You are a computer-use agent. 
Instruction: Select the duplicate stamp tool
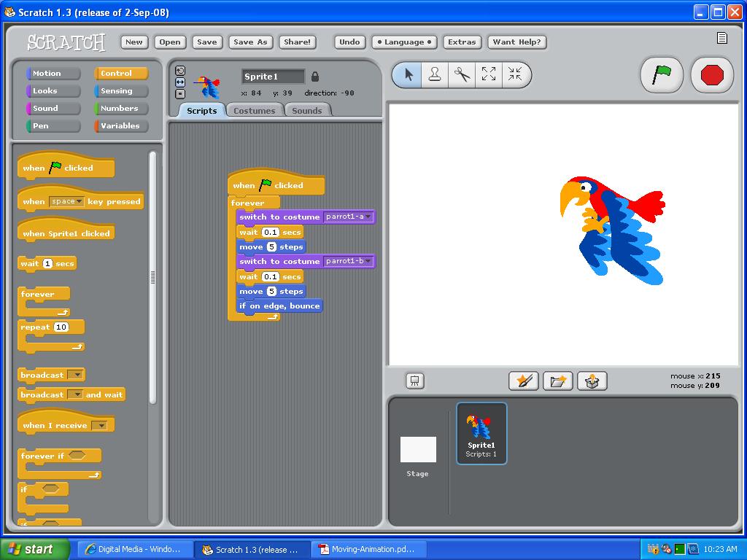[436, 74]
